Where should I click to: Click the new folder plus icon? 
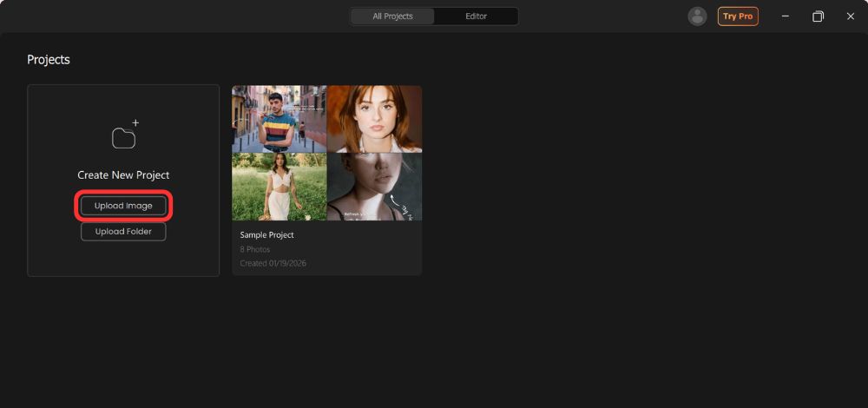(124, 135)
